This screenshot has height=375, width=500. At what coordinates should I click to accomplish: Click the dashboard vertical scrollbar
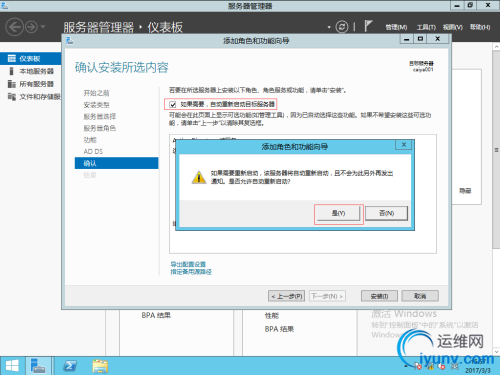[496, 150]
